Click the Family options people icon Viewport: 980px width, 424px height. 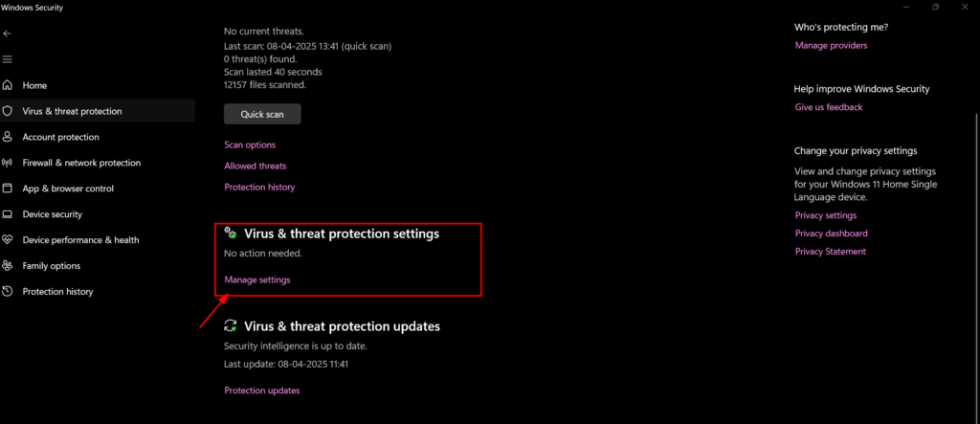(8, 266)
